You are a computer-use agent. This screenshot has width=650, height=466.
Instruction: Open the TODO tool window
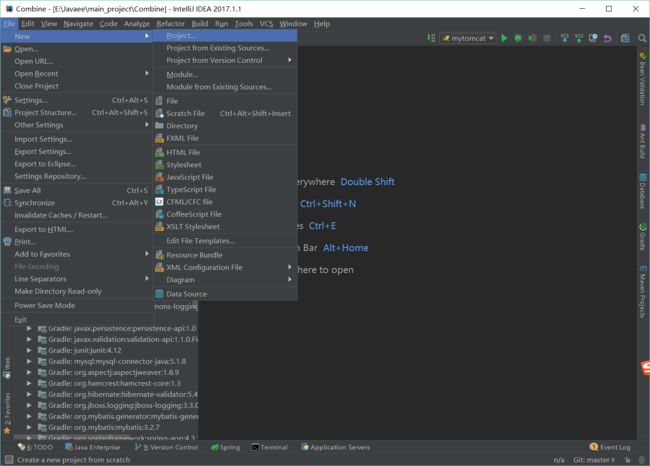click(x=35, y=447)
